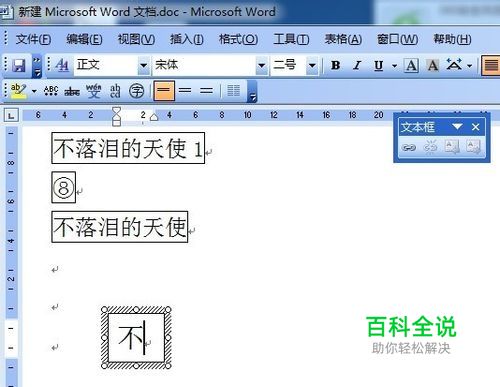Open 文本框 toolbar options triangle

click(x=457, y=127)
